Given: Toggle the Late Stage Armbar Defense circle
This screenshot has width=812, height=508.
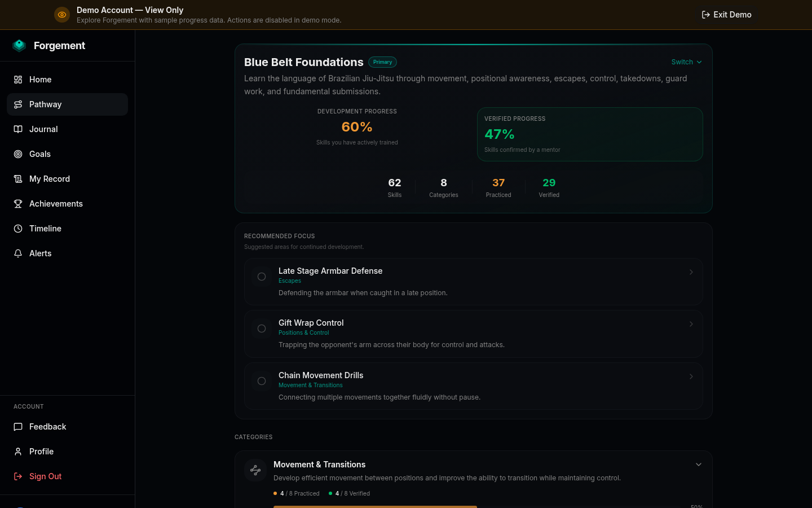Looking at the screenshot, I should pyautogui.click(x=262, y=277).
